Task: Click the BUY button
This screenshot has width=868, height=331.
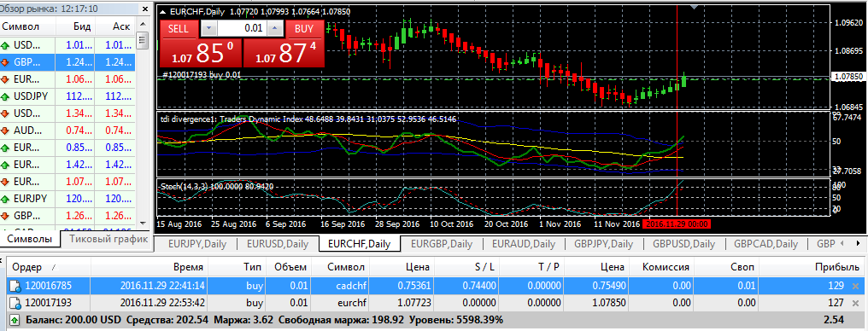Action: [304, 29]
